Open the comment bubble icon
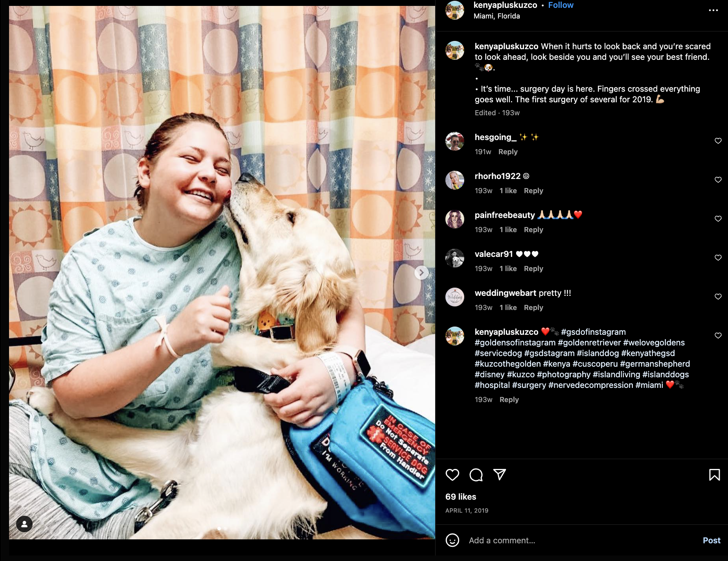The width and height of the screenshot is (728, 561). pyautogui.click(x=476, y=475)
